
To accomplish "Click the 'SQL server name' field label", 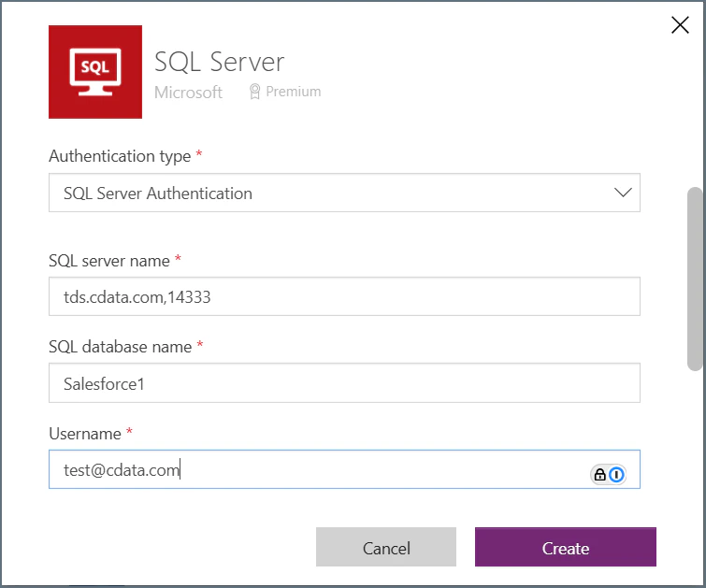I will coord(109,261).
